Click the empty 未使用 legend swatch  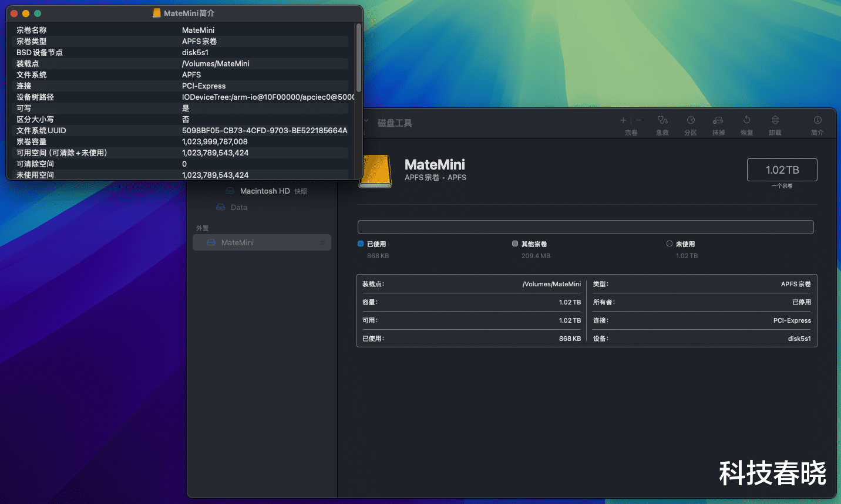(x=670, y=243)
